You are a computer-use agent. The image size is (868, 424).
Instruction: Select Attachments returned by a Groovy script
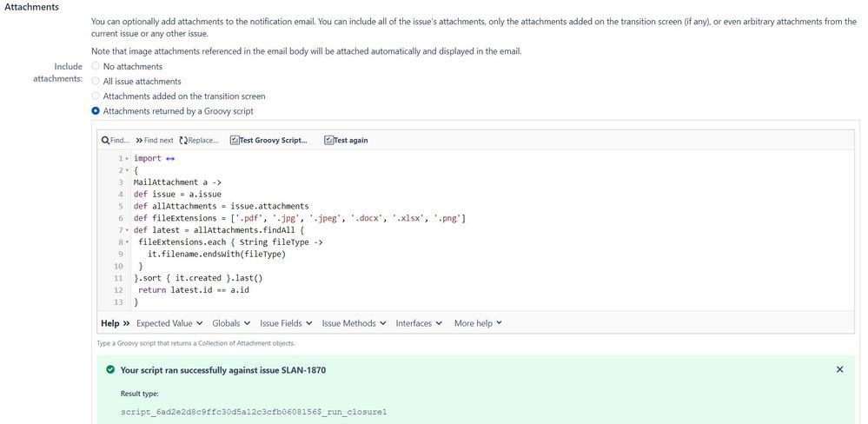coord(96,110)
